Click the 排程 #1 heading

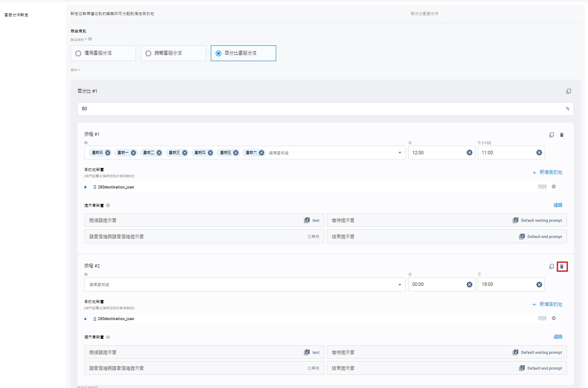coord(92,134)
